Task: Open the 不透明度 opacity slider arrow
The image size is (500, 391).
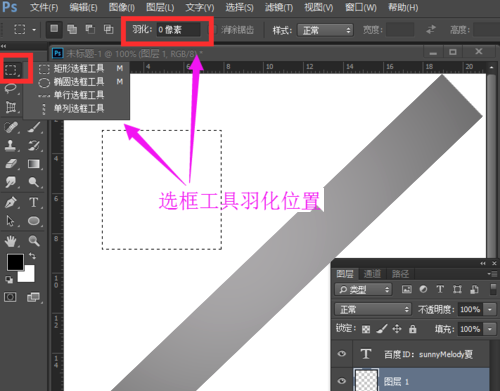Action: (490, 309)
